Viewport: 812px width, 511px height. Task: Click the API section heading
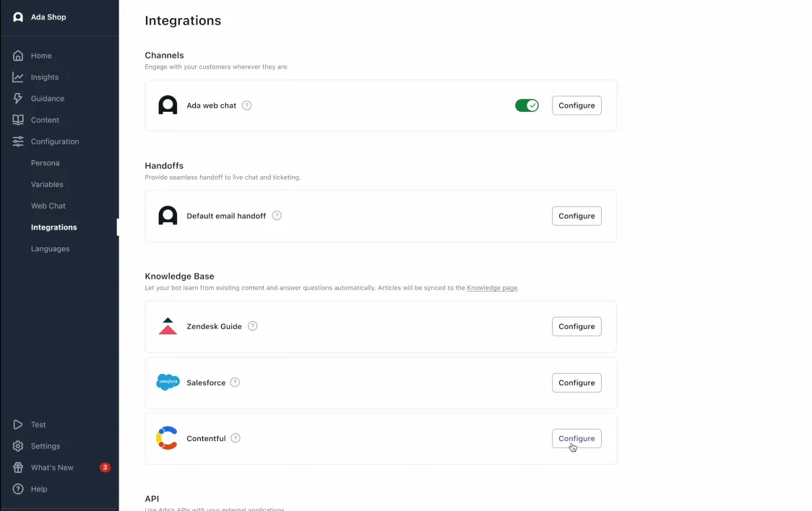[x=152, y=499]
